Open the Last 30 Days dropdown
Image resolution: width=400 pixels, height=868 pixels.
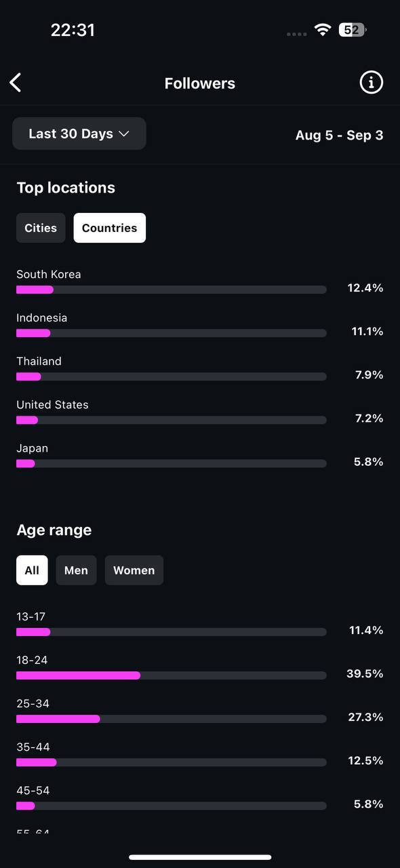(x=79, y=134)
